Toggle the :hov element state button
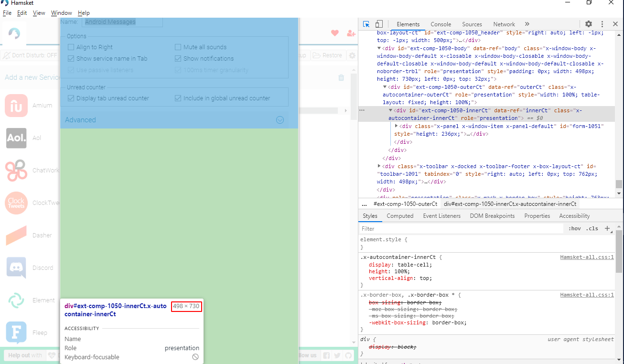 pos(575,228)
